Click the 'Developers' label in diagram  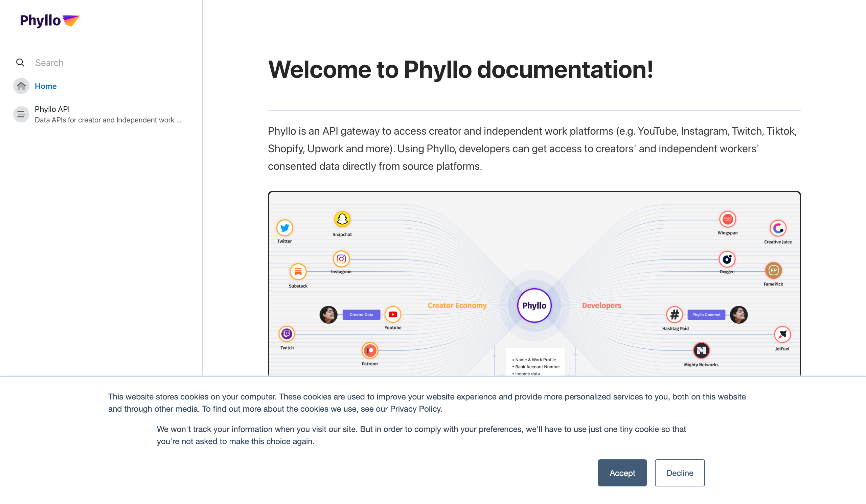[x=601, y=305]
